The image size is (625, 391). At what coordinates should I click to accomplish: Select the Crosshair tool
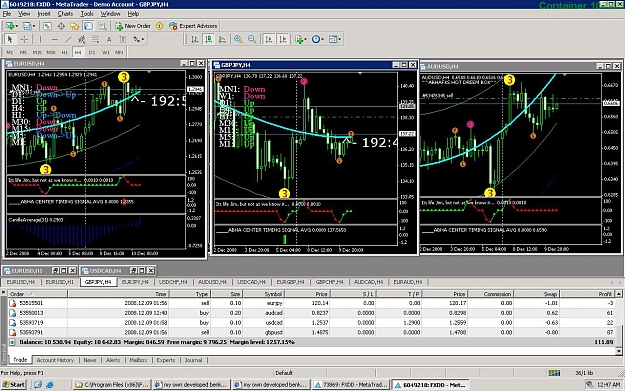(24, 39)
